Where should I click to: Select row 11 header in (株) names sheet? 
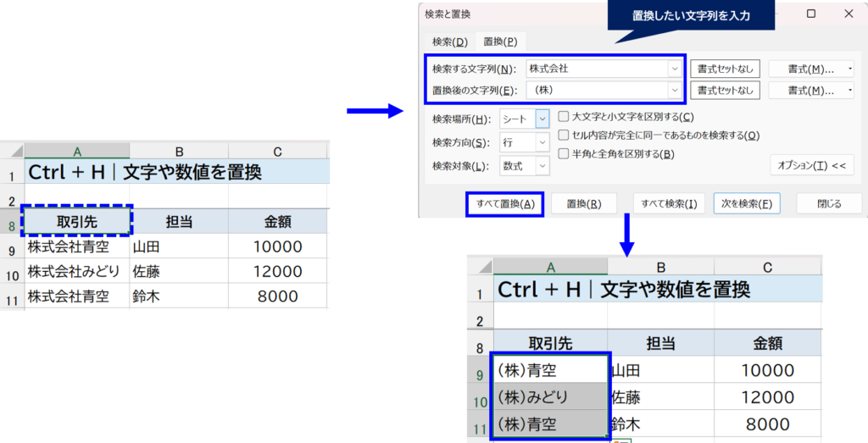click(481, 426)
